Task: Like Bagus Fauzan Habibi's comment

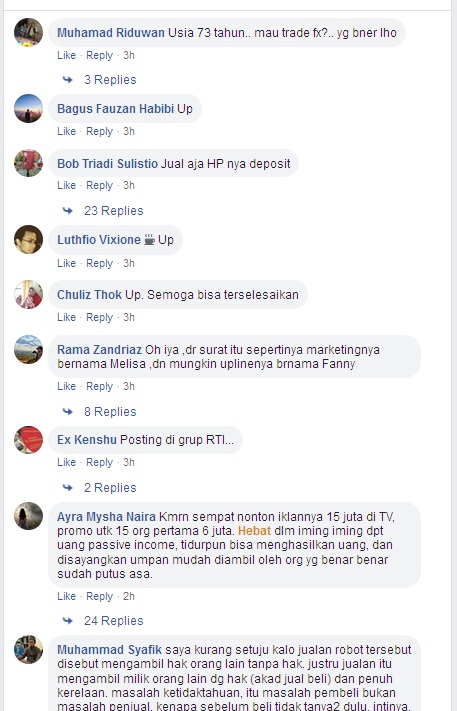Action: [66, 131]
